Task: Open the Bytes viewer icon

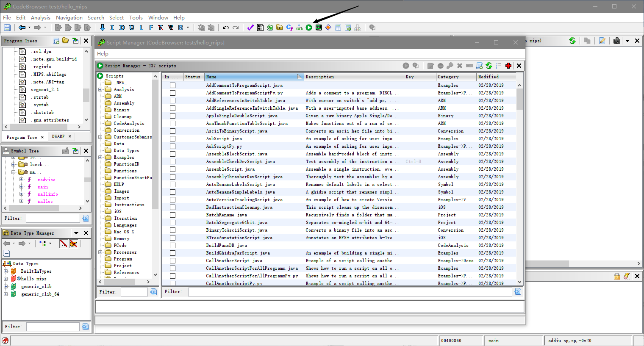Action: (260, 28)
